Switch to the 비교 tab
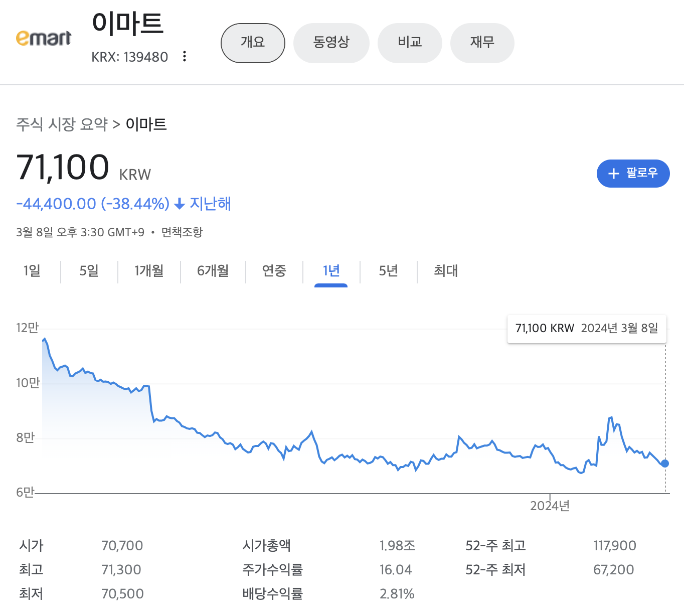The height and width of the screenshot is (616, 684). (410, 43)
